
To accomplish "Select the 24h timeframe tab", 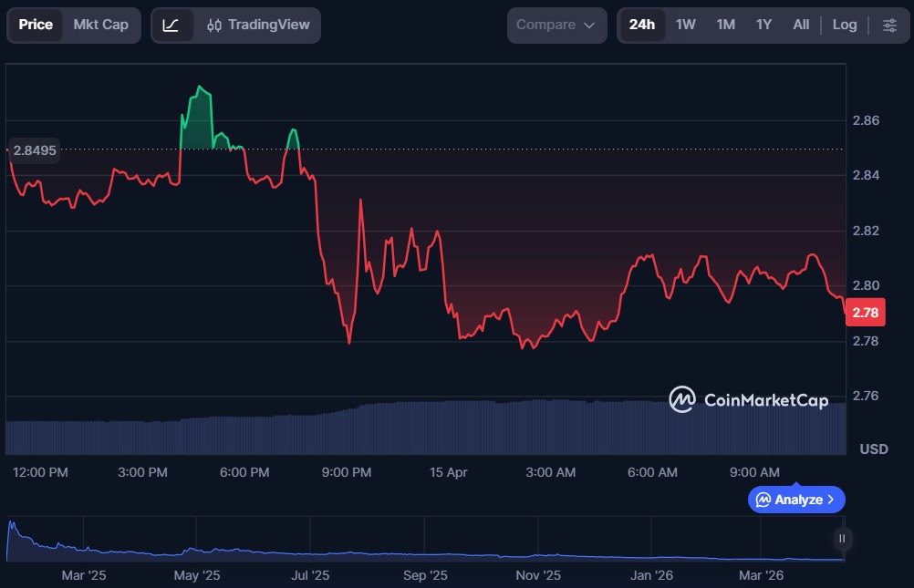I will pos(641,25).
